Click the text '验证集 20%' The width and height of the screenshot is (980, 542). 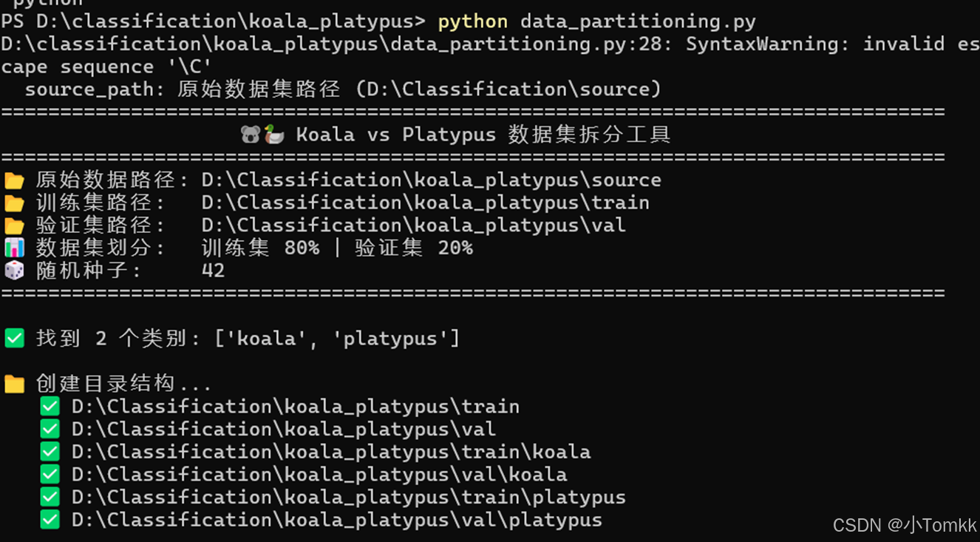coord(414,248)
